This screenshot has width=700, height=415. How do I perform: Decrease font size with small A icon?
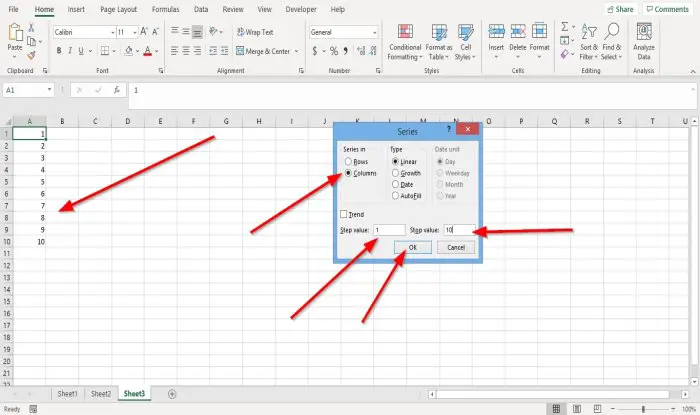(155, 32)
